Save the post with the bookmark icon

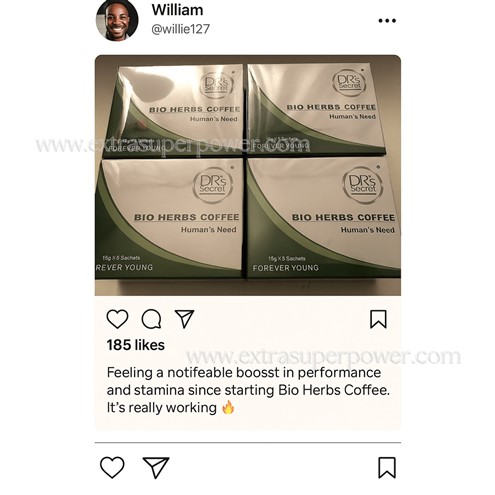click(x=378, y=319)
